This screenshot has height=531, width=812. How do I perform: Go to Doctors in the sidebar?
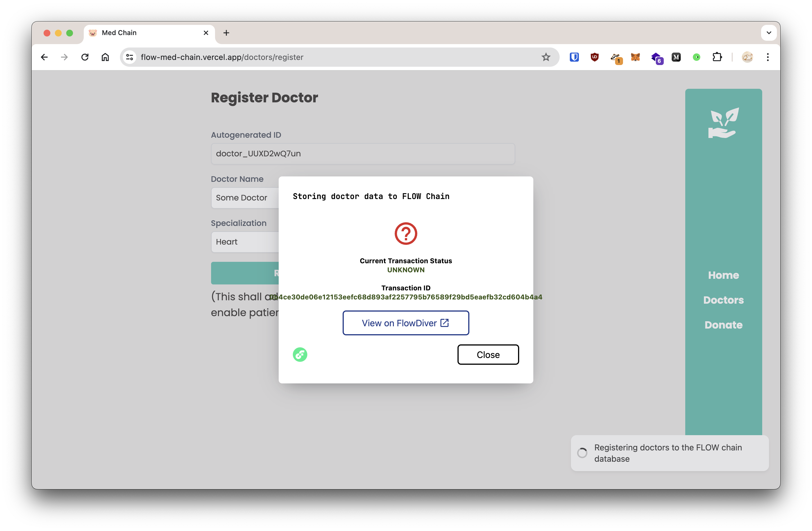point(723,300)
